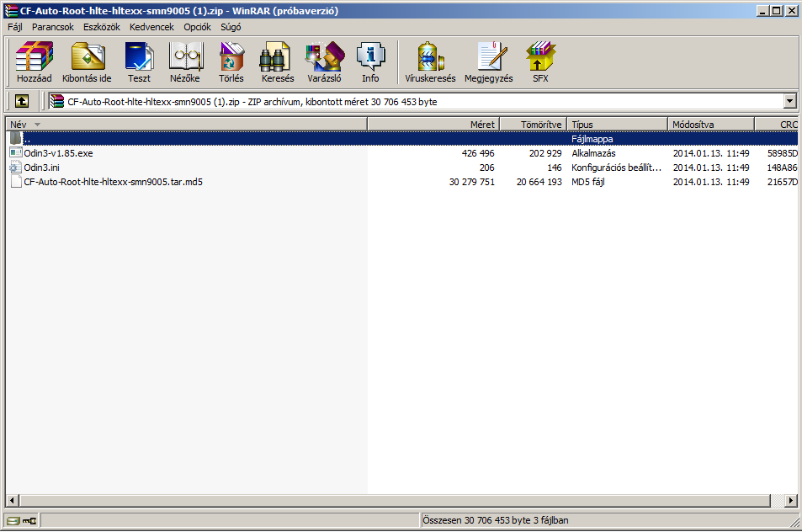The height and width of the screenshot is (532, 802).
Task: Open the Súgó help menu
Action: click(231, 27)
